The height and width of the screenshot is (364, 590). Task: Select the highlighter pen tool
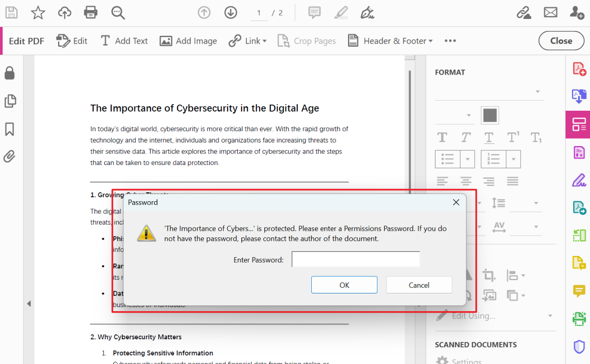341,13
